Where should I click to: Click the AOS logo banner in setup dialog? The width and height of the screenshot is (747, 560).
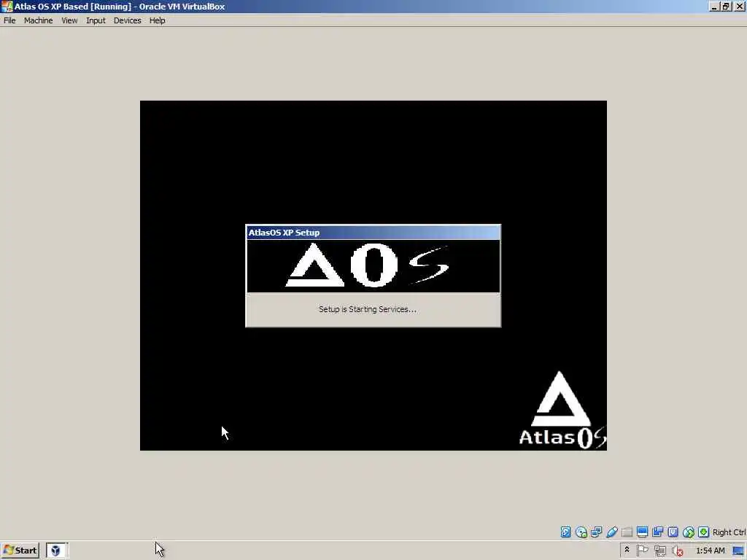coord(373,265)
